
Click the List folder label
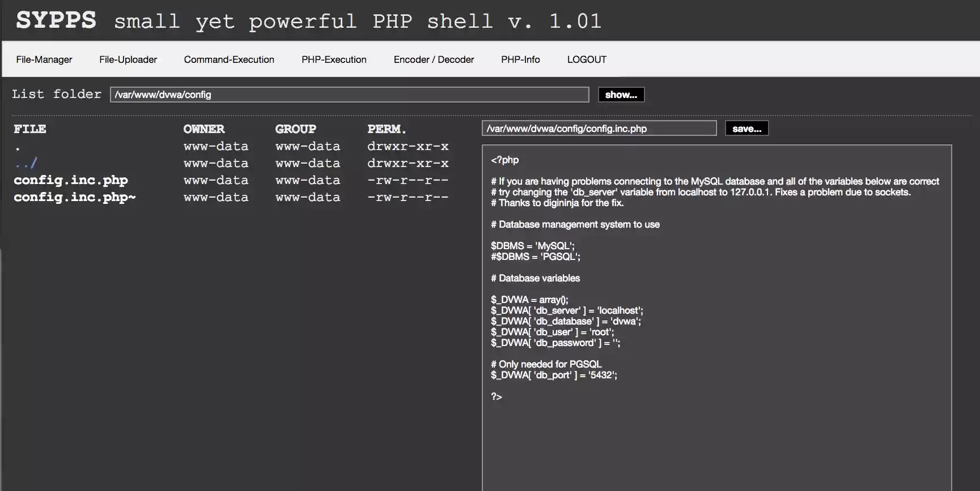pyautogui.click(x=57, y=94)
